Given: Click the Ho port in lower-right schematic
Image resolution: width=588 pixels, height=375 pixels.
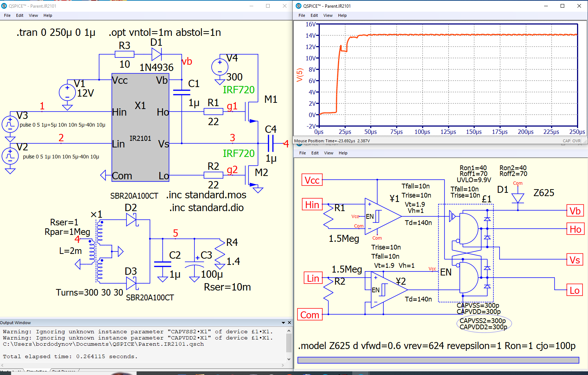Looking at the screenshot, I should (x=575, y=229).
